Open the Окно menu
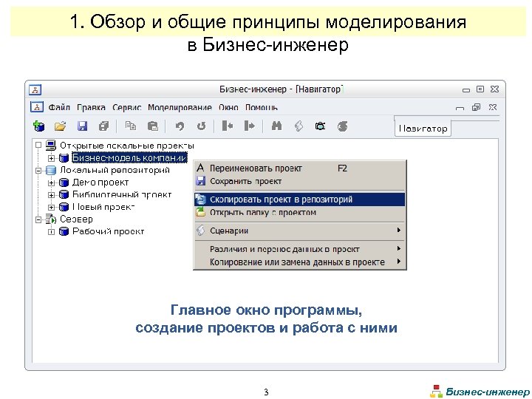The image size is (532, 399). (x=228, y=108)
